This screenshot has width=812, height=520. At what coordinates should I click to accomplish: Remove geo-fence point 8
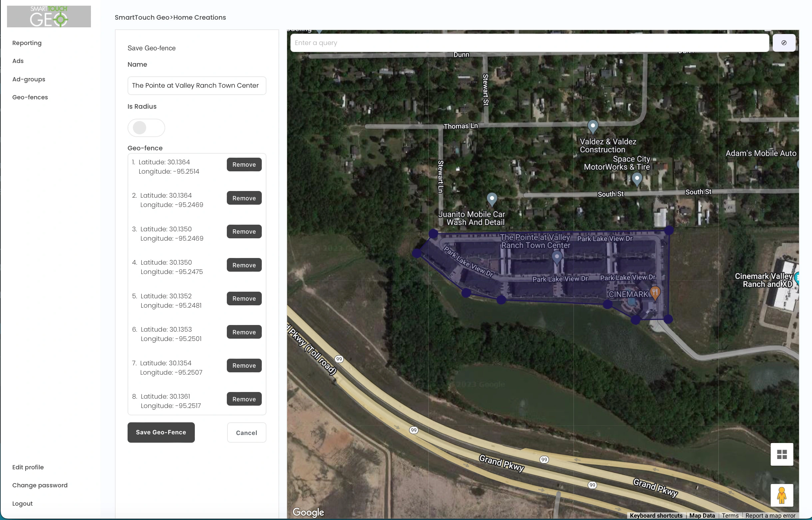[244, 399]
